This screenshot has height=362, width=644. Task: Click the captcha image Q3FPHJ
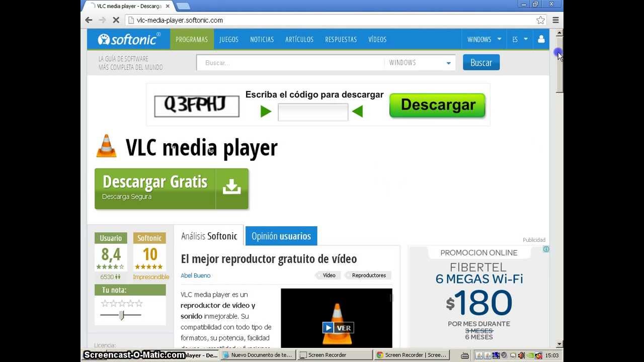click(196, 106)
